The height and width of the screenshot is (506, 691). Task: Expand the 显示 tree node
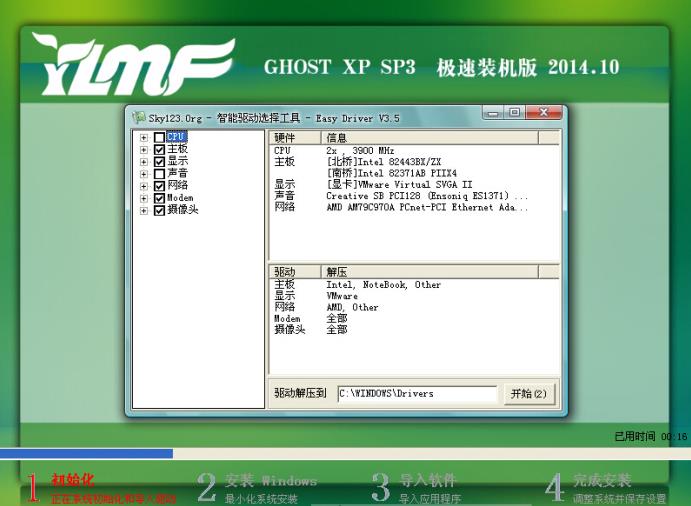click(x=144, y=162)
